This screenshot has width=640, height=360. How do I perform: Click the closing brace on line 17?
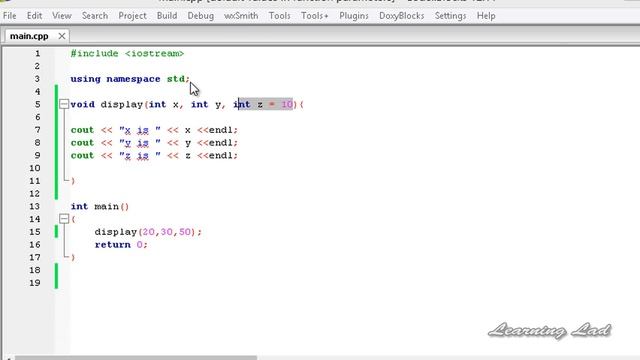pos(73,257)
